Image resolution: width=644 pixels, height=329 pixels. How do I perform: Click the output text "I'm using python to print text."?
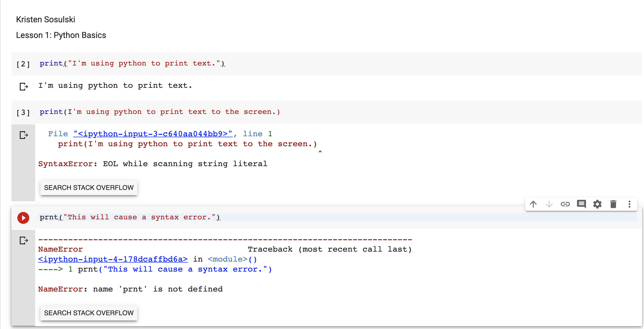[115, 86]
